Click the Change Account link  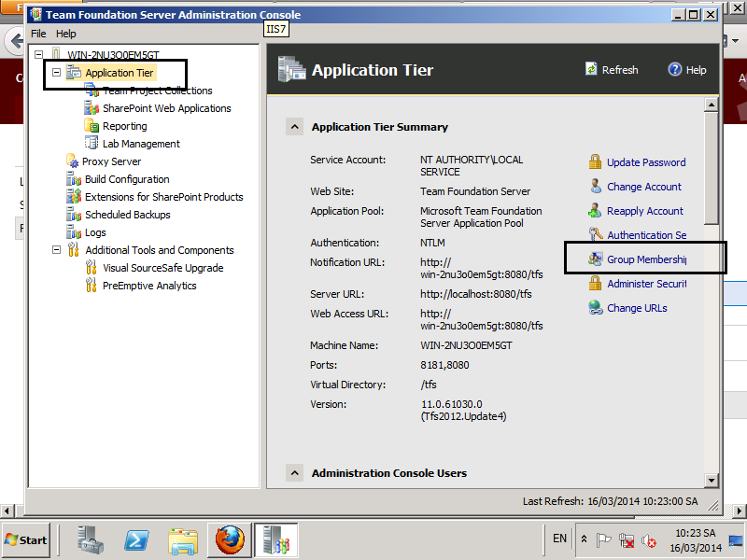pyautogui.click(x=644, y=187)
